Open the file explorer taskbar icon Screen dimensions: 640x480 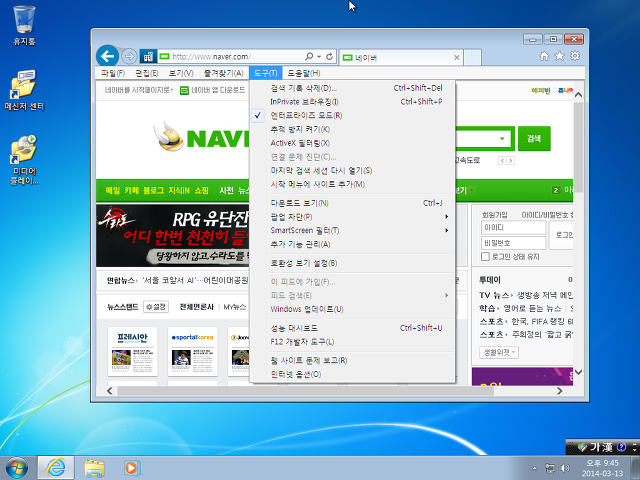tap(94, 468)
